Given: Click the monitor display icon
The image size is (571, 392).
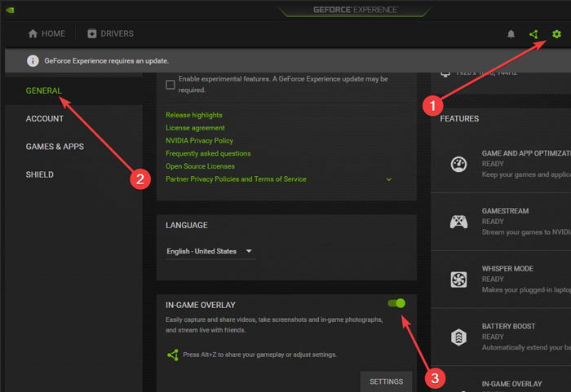Looking at the screenshot, I should pyautogui.click(x=445, y=74).
